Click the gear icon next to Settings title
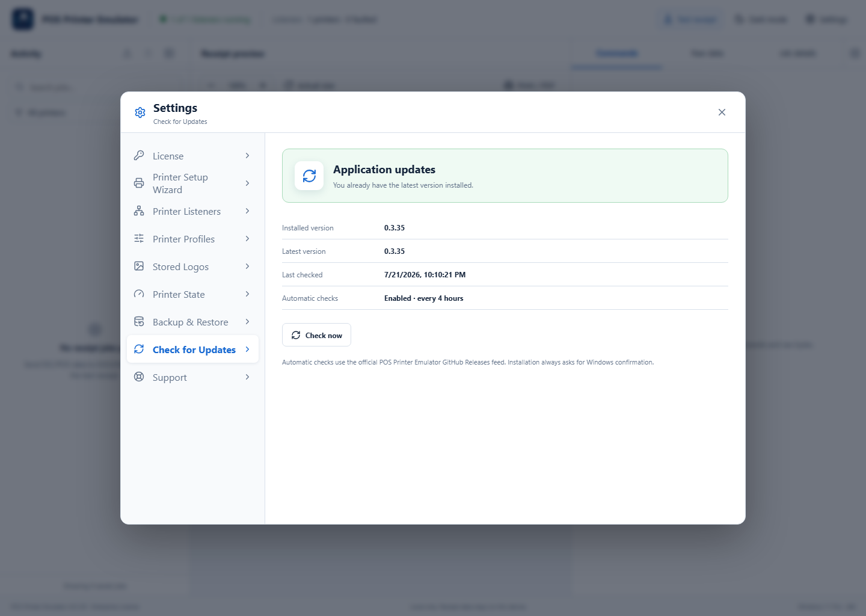 (140, 112)
